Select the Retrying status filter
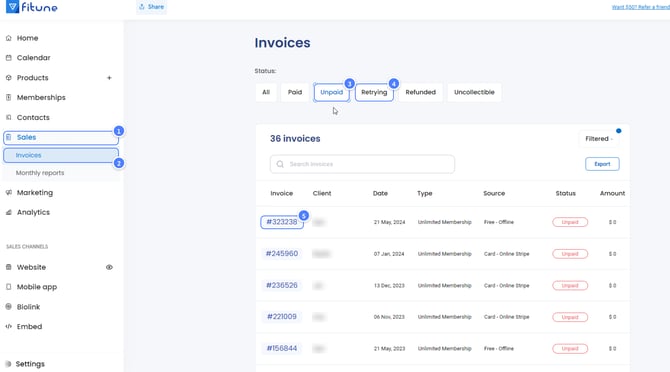Screen dimensions: 670x372 coord(374,92)
